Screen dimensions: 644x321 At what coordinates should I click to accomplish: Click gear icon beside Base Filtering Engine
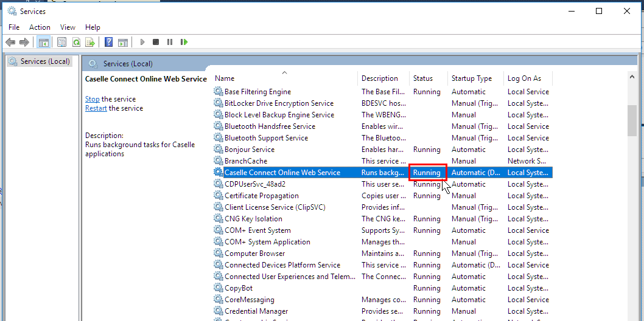point(218,92)
